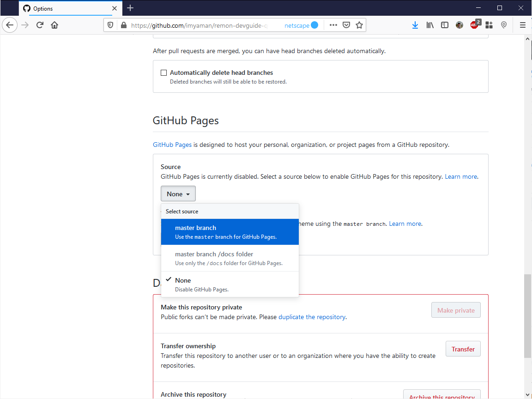Click the 'Transfer ownership' label text
Image resolution: width=532 pixels, height=399 pixels.
click(x=188, y=346)
